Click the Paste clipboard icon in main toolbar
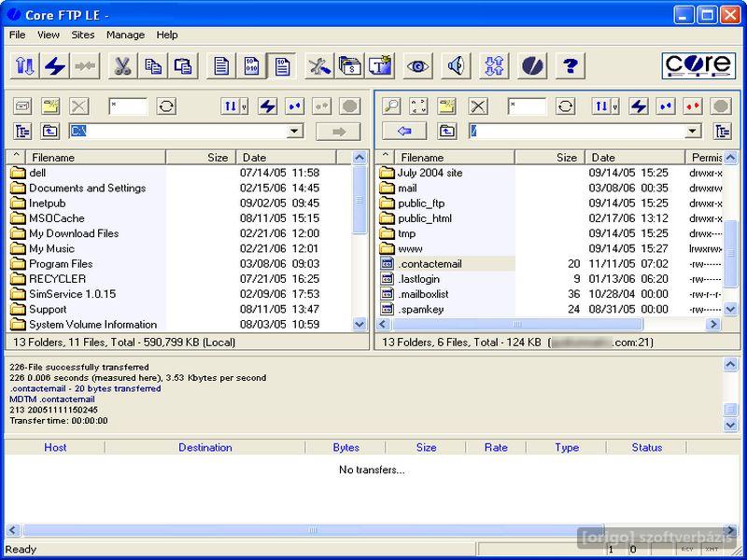 click(183, 65)
